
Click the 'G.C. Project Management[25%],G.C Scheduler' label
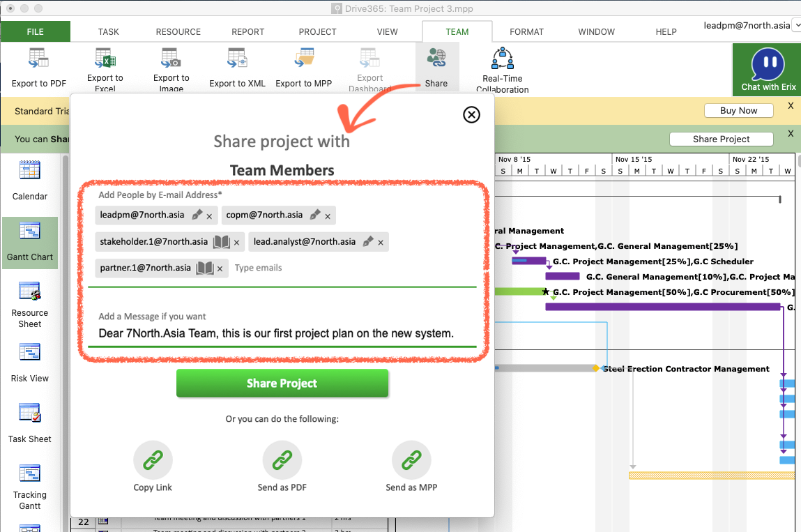[653, 261]
